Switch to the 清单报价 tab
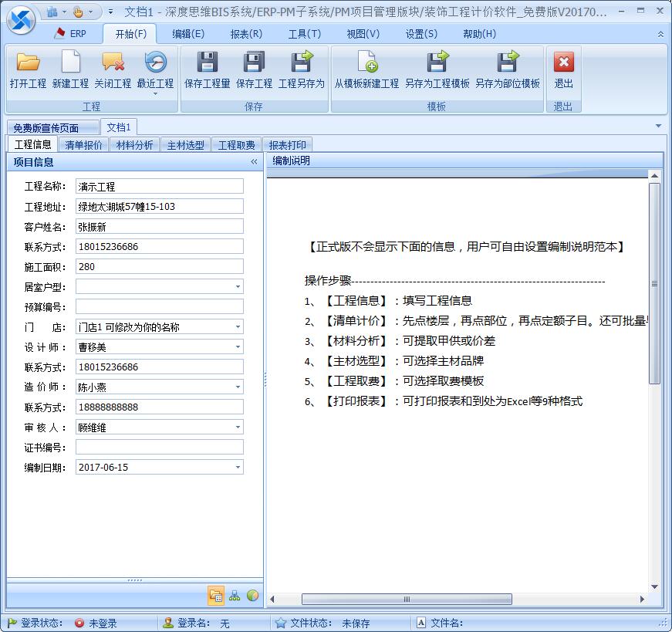672x632 pixels. click(83, 145)
